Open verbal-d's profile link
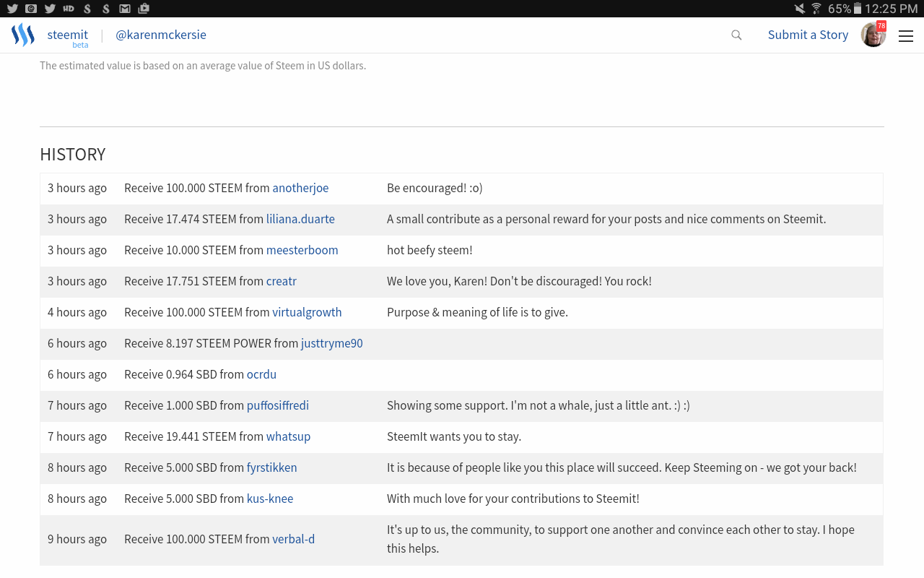The width and height of the screenshot is (924, 578). coord(293,539)
